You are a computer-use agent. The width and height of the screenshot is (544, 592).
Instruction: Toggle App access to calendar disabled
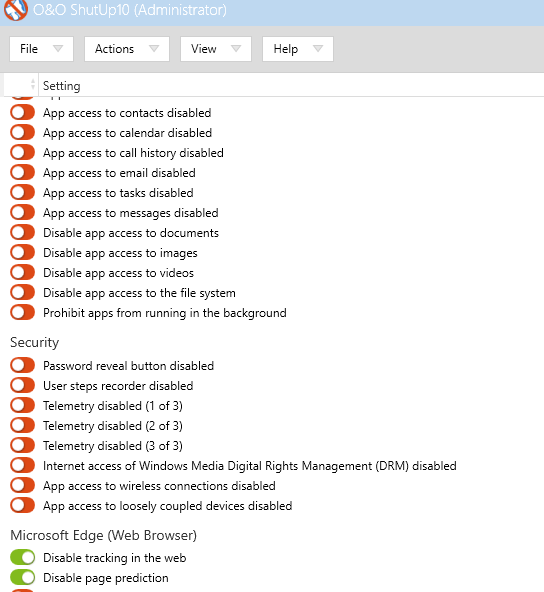pyautogui.click(x=23, y=133)
